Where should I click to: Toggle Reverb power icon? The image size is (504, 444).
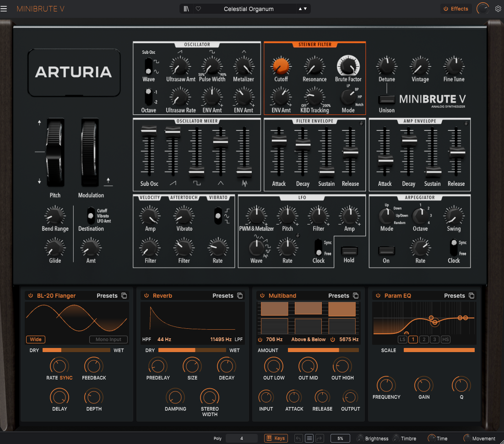click(146, 296)
